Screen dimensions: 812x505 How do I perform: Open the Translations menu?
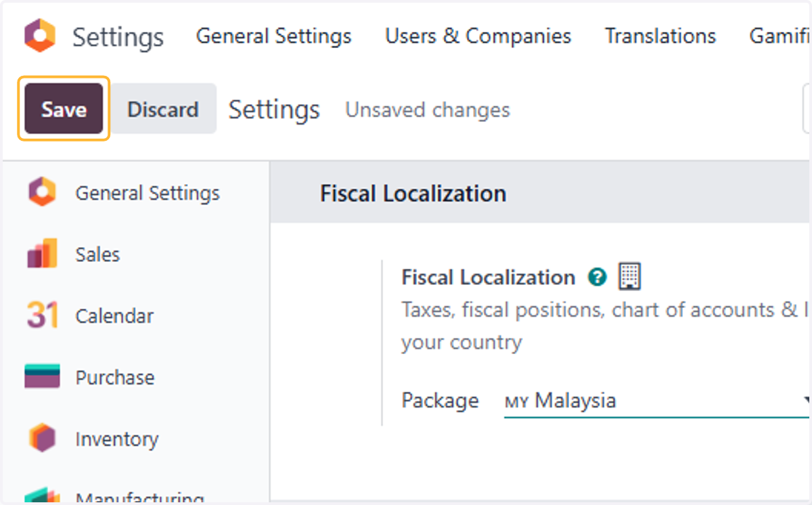click(660, 36)
